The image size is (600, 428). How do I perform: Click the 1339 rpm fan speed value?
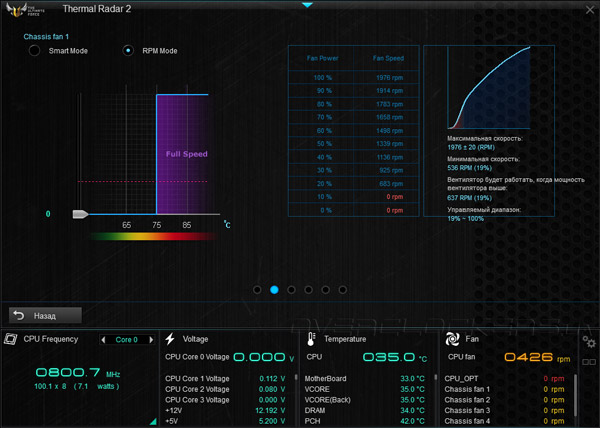click(390, 144)
